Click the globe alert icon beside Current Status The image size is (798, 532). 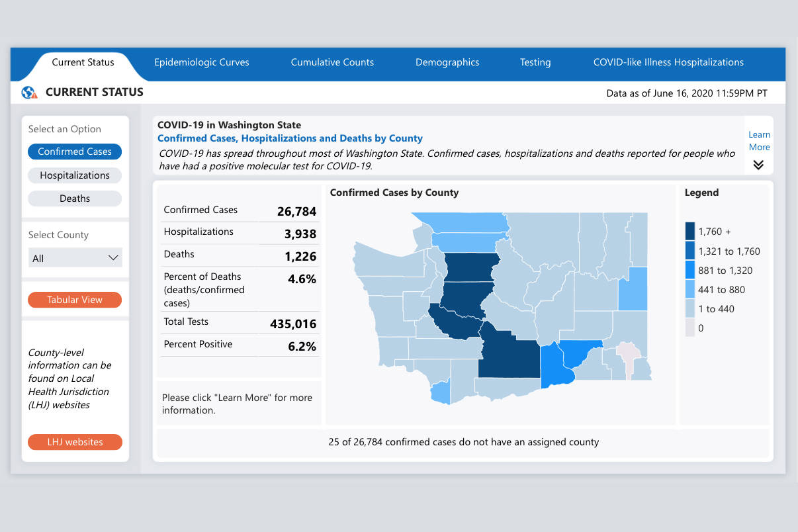[x=29, y=93]
